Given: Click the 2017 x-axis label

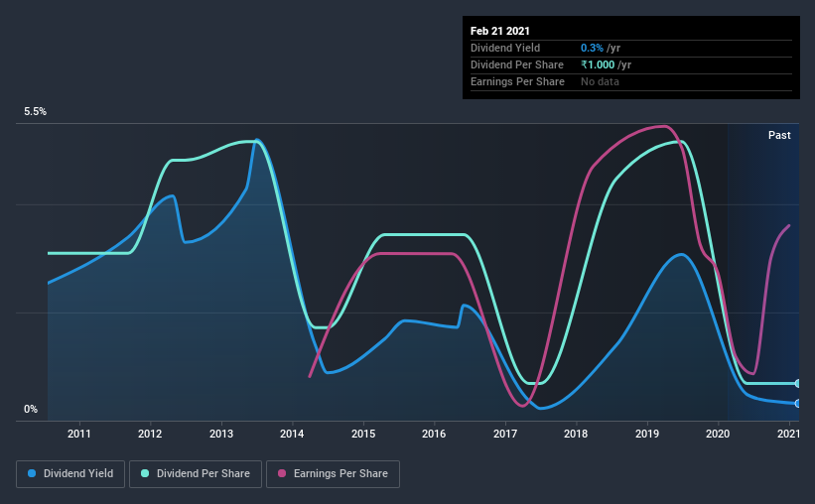Looking at the screenshot, I should coord(504,434).
